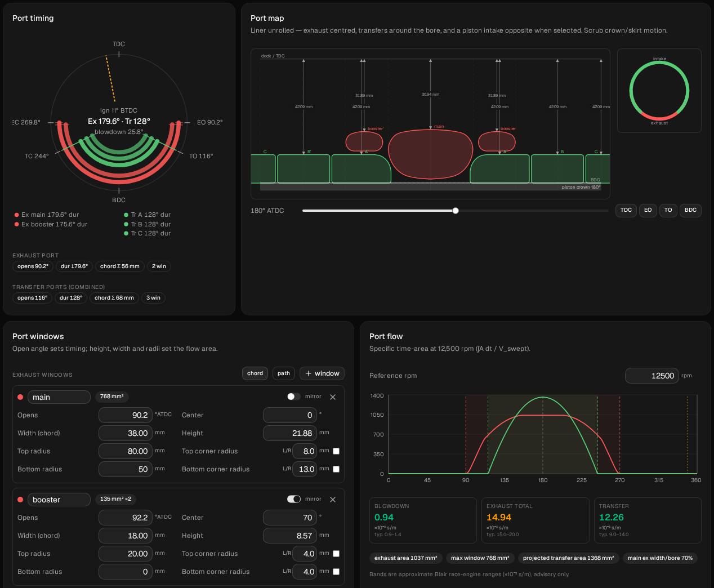
Task: Click main top corner radius field 8.0
Action: (x=305, y=451)
